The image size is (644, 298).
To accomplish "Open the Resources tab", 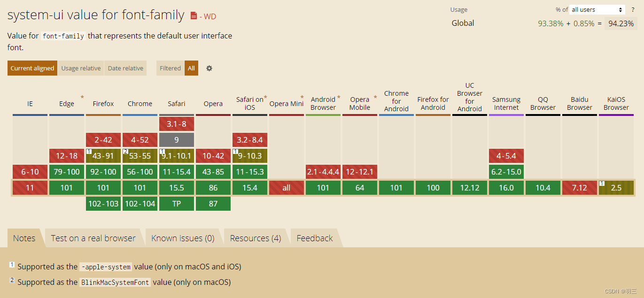I will click(x=255, y=238).
